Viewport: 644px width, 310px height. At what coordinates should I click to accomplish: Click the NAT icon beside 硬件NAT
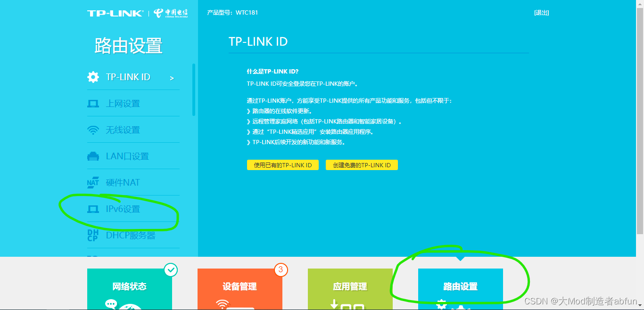pos(93,183)
